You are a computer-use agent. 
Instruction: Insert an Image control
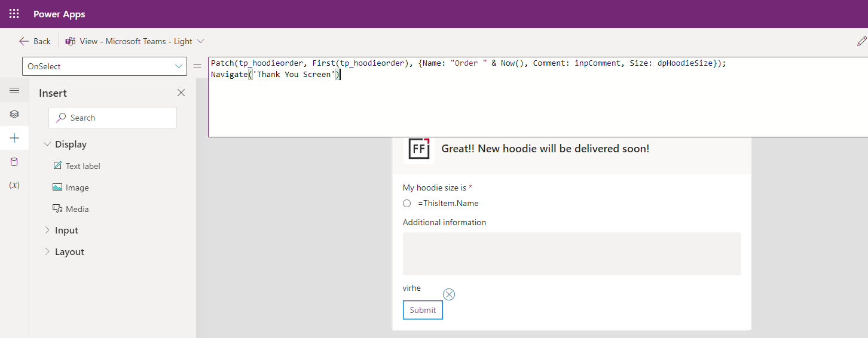coord(77,188)
